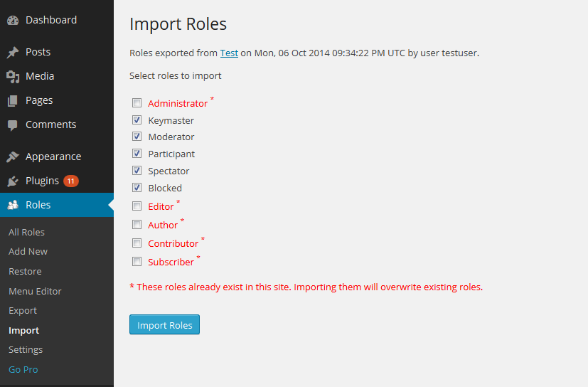Image resolution: width=588 pixels, height=387 pixels.
Task: Uncheck the Moderator role checkbox
Action: pyautogui.click(x=137, y=137)
